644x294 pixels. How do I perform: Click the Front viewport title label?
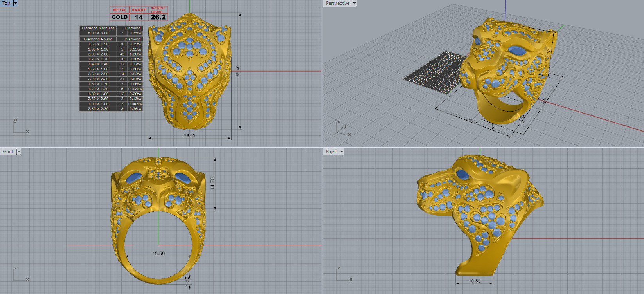[8, 152]
